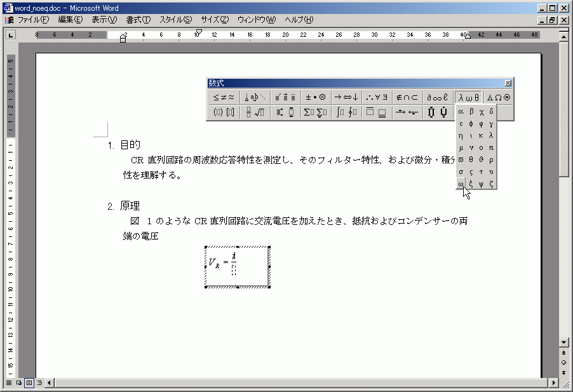
Task: Open the relational symbols palette (≤≠≈)
Action: pos(223,97)
